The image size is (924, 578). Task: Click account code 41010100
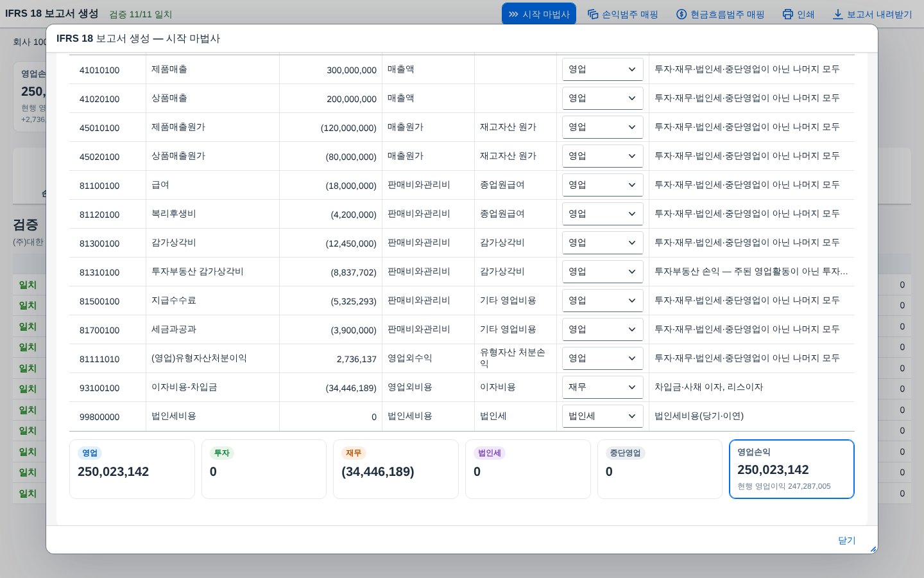pyautogui.click(x=99, y=70)
